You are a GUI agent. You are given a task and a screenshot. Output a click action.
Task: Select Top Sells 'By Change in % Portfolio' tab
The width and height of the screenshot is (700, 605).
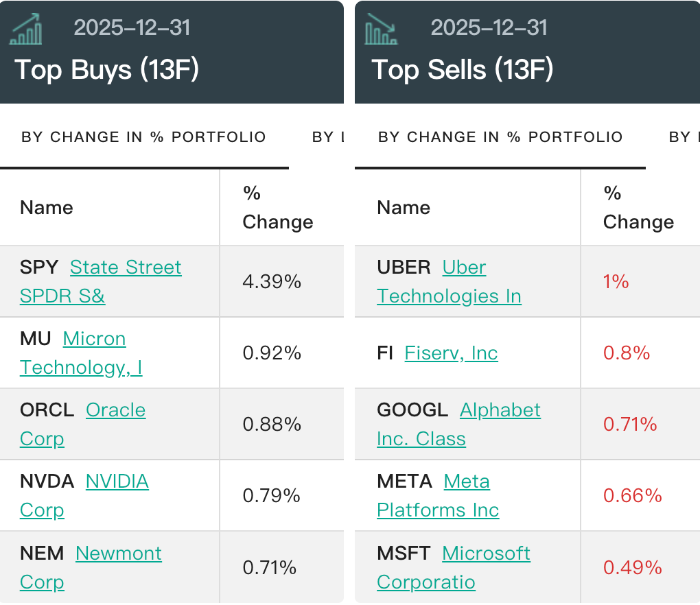[500, 137]
